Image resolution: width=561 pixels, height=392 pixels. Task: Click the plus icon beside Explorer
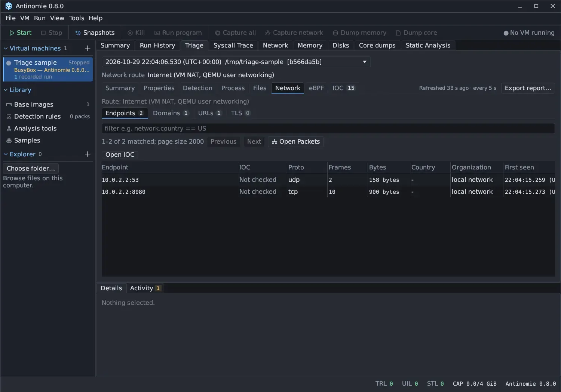[x=88, y=154]
